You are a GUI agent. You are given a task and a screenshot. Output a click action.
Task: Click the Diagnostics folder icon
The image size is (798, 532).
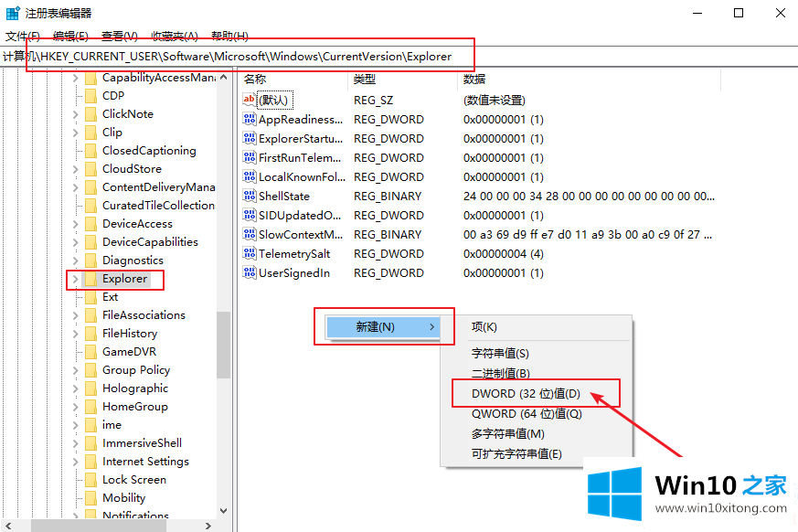(x=90, y=261)
